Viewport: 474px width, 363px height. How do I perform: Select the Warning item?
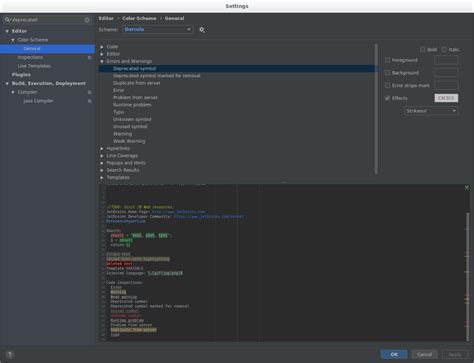pos(122,134)
